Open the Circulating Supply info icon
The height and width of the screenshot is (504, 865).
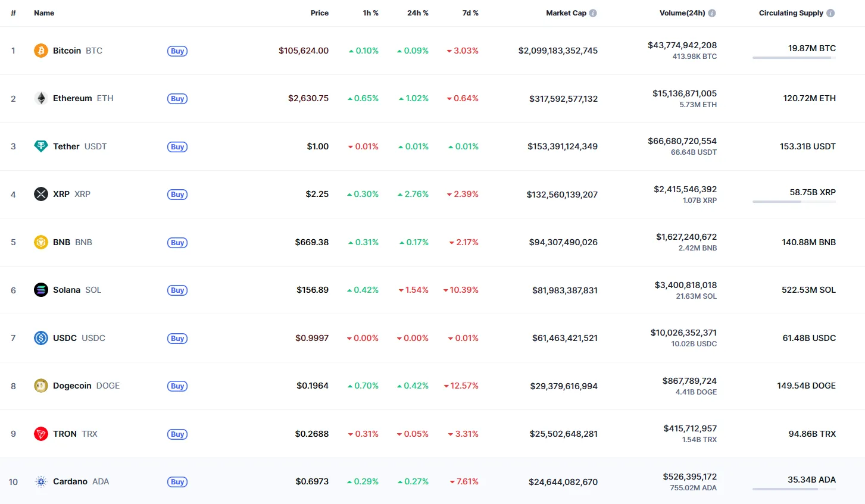830,13
